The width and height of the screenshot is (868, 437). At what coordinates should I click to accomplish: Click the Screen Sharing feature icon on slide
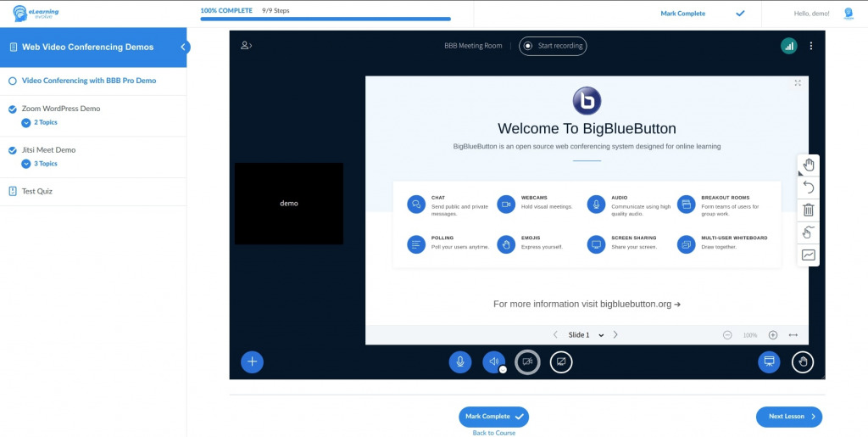tap(596, 244)
